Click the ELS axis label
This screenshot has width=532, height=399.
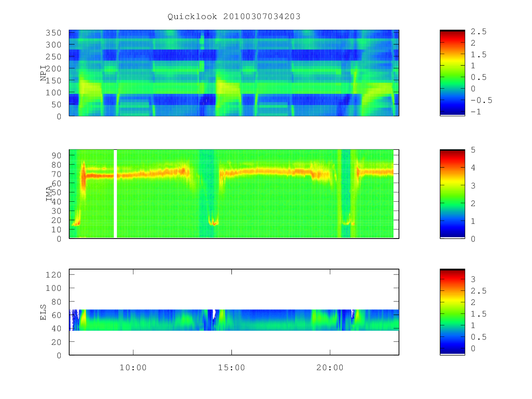43,312
